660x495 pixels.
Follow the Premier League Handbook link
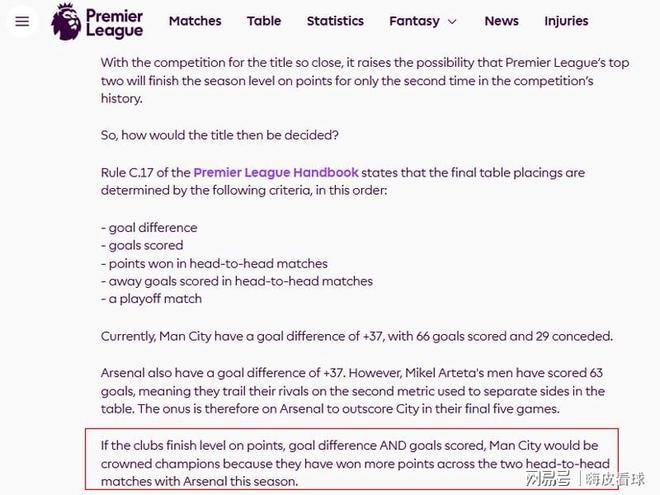(276, 172)
